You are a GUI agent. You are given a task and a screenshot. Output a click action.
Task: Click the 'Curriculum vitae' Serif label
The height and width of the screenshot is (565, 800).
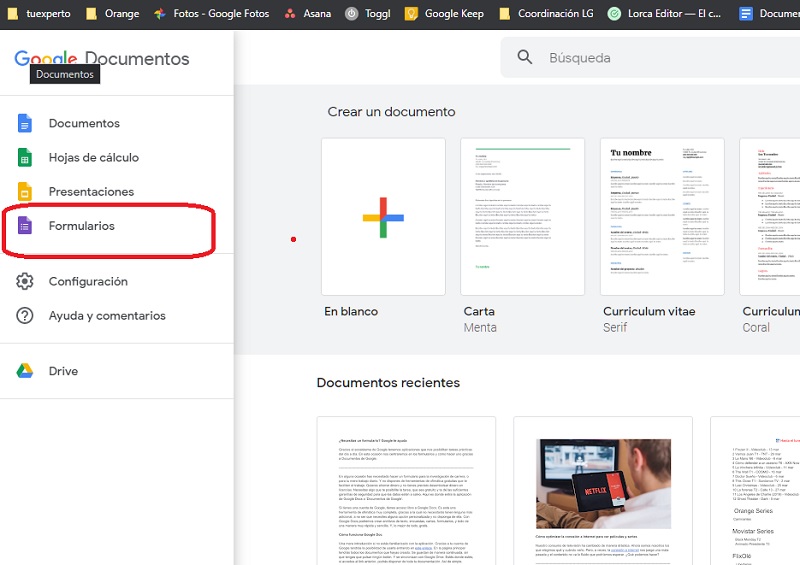click(649, 311)
